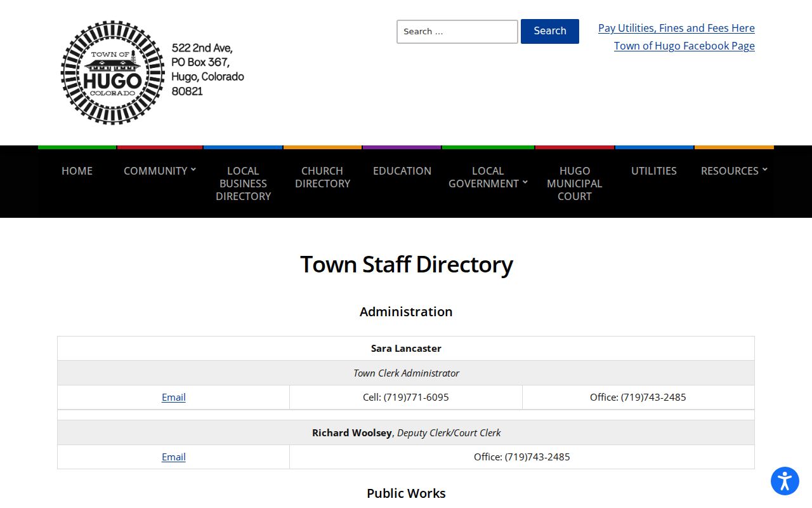812x508 pixels.
Task: Click Richard Woolsey, Deputy Clerk/Court Clerk row
Action: tap(406, 432)
